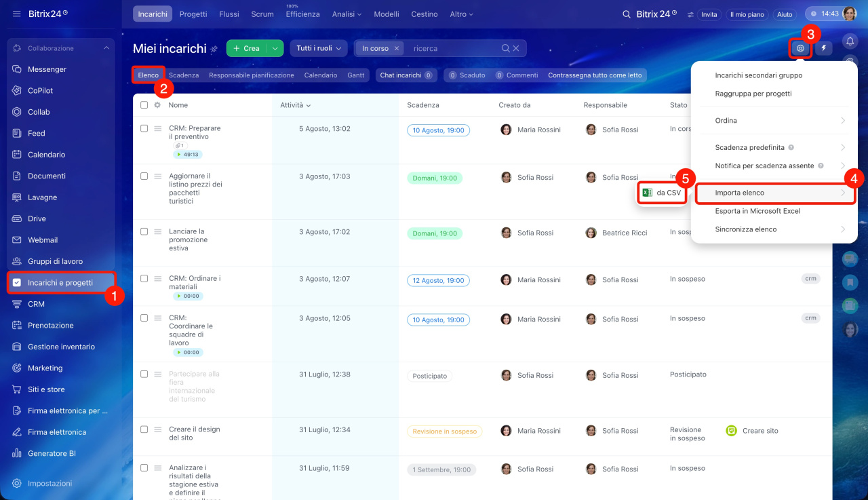
Task: Tick the Analizzare i risultati row checkbox
Action: tap(144, 467)
